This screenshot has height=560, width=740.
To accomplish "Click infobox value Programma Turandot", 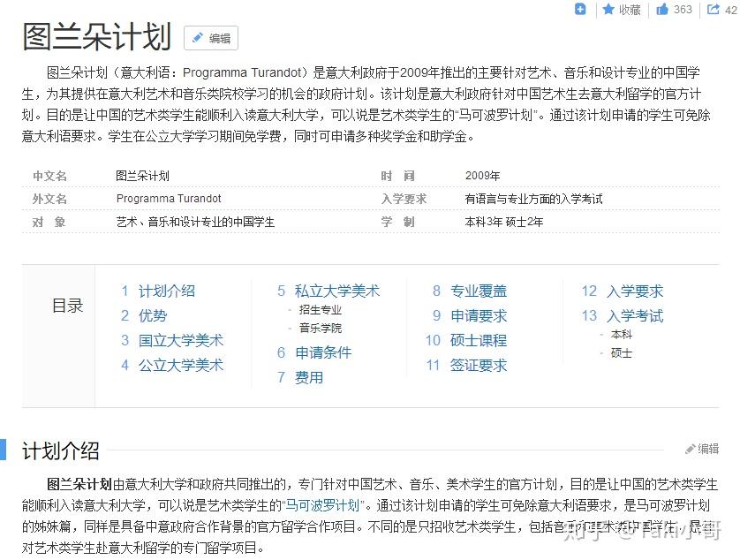I will click(x=169, y=199).
